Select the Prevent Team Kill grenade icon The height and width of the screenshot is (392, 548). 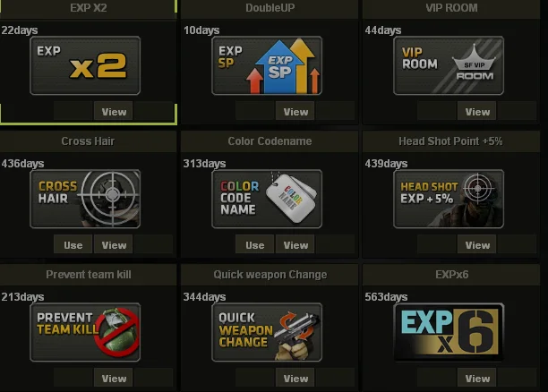pos(85,332)
